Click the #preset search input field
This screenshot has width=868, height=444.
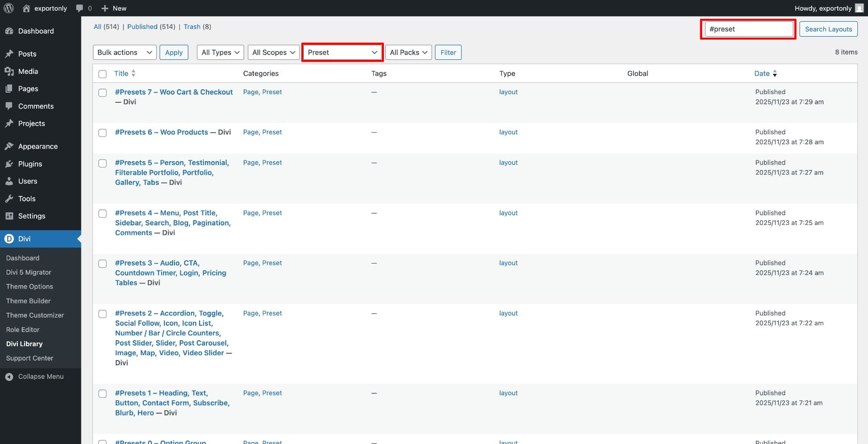[747, 29]
